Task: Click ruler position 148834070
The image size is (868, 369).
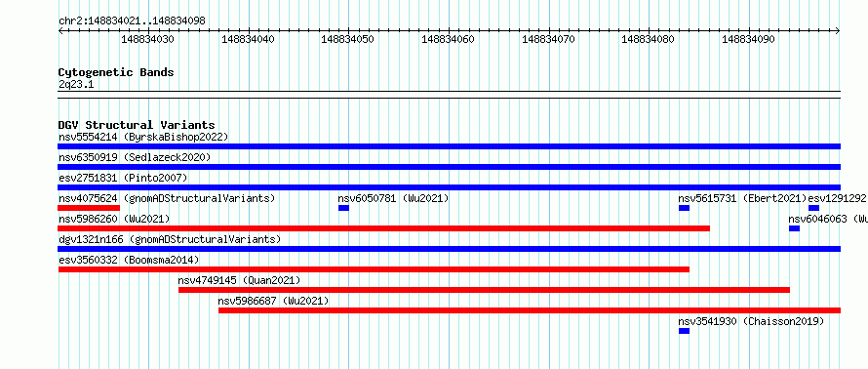Action: point(548,39)
